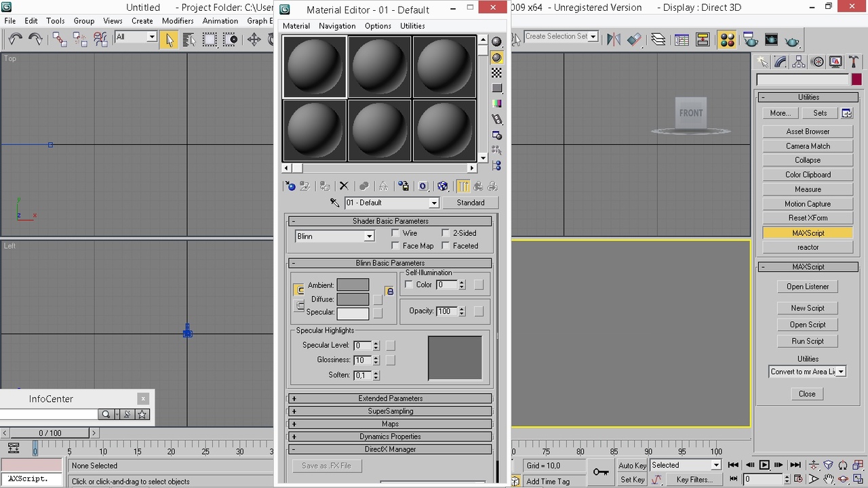
Task: Open the Options menu in Material Editor
Action: tap(378, 26)
